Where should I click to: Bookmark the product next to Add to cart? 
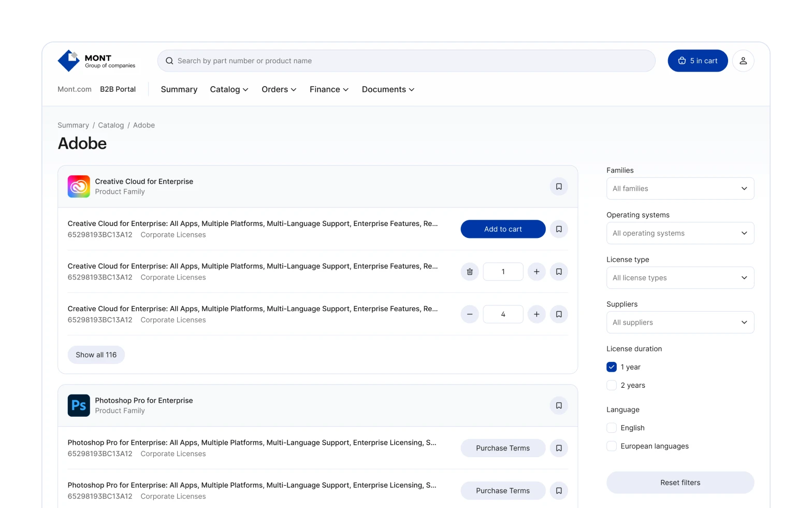tap(559, 229)
